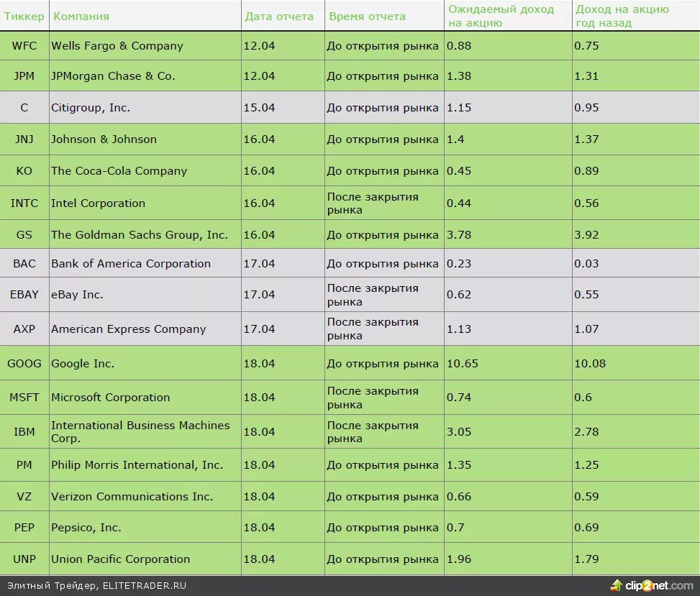This screenshot has width=700, height=596.
Task: Click Google year-ago earnings 10.08
Action: pos(590,363)
